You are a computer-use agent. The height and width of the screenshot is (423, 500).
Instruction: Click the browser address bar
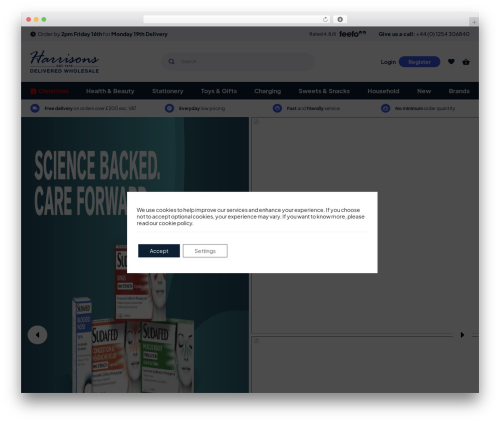(237, 19)
